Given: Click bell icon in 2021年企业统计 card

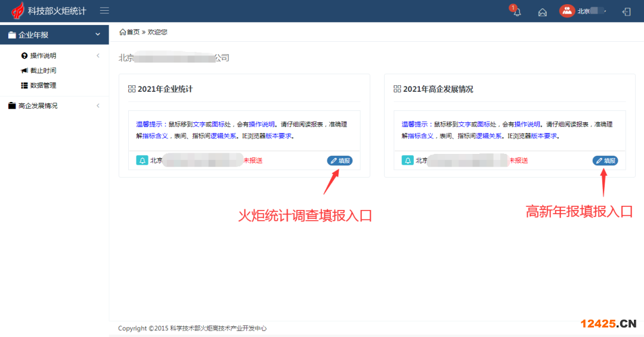Looking at the screenshot, I should point(142,160).
